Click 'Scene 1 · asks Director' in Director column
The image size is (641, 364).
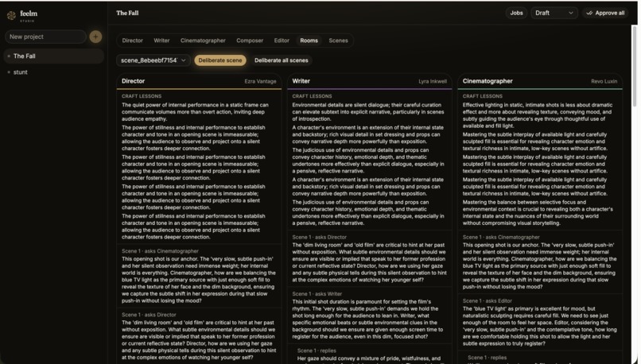(149, 315)
